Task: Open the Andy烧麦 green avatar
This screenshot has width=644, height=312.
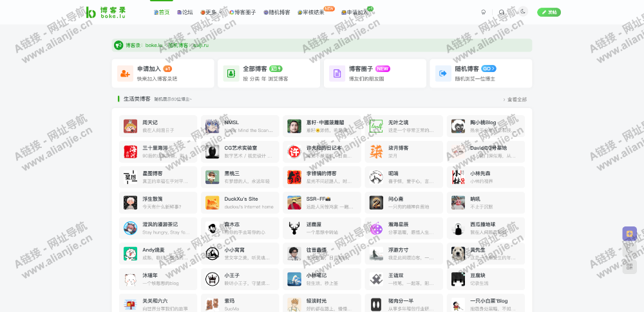Action: point(130,253)
